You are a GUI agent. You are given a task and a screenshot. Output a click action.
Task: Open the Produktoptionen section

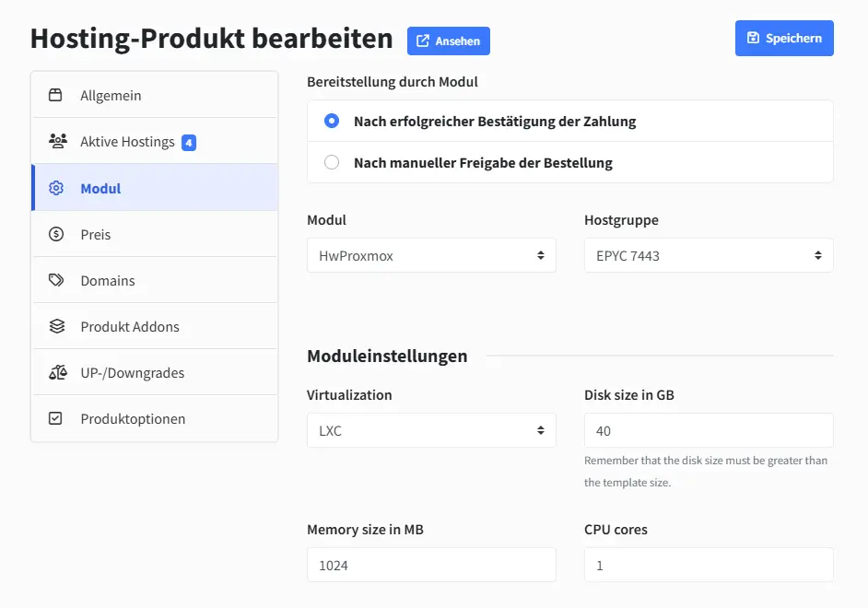click(155, 418)
